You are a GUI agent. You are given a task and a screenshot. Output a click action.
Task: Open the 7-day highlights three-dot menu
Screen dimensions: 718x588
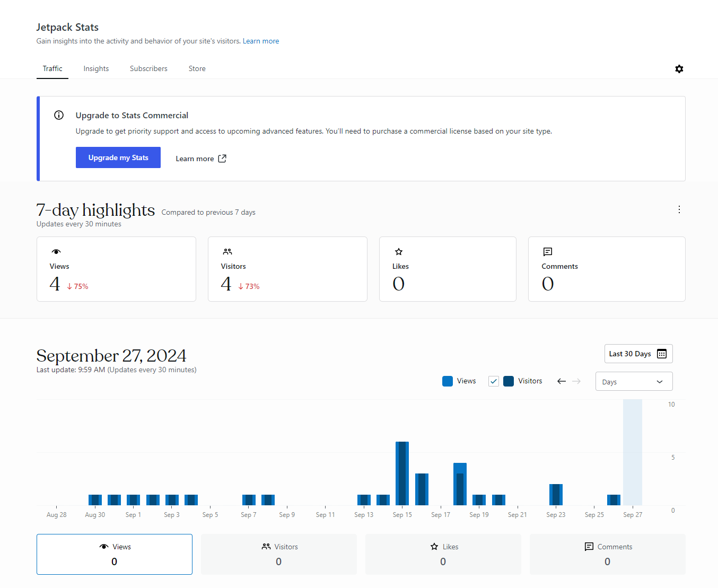pos(679,209)
